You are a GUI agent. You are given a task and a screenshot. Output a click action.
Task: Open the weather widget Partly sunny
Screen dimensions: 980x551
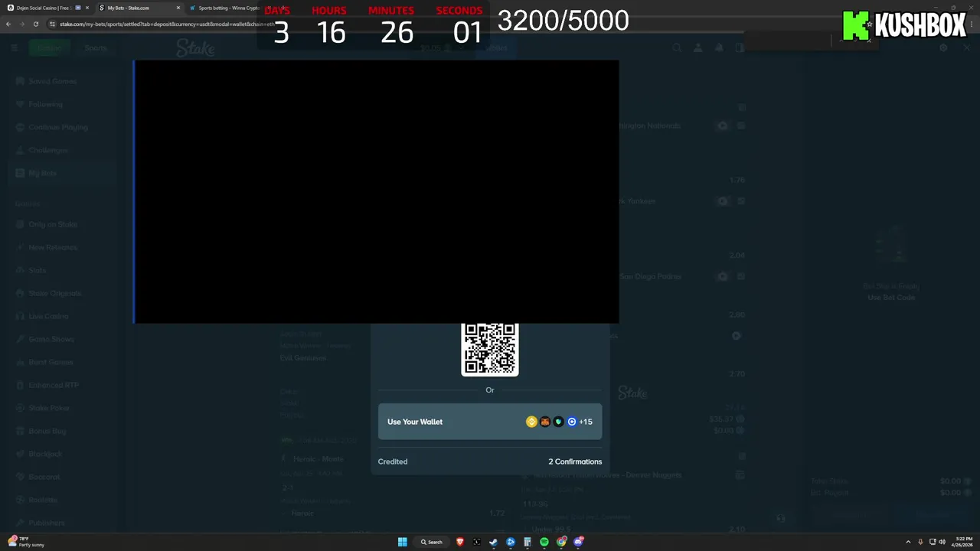27,542
